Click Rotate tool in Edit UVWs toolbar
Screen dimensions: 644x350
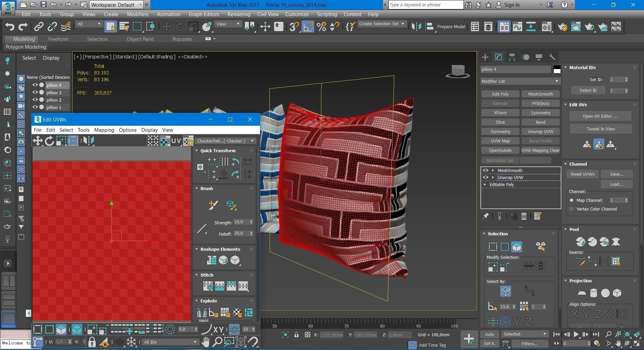click(49, 141)
